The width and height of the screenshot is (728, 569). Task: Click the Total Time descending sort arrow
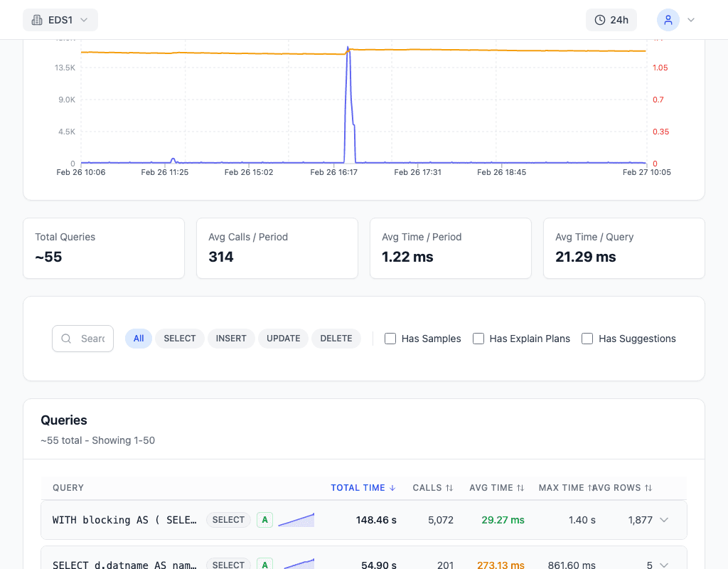[x=392, y=488]
